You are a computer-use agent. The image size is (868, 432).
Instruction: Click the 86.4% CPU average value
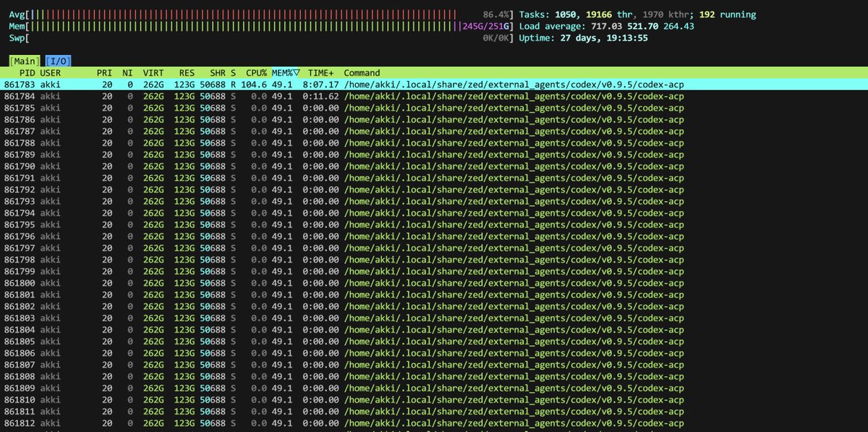coord(496,14)
